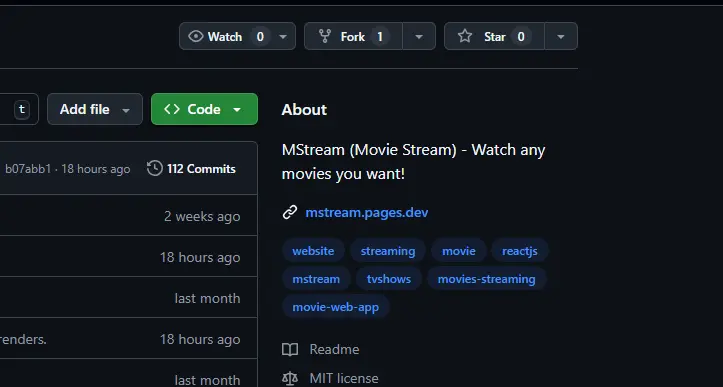The image size is (723, 387).
Task: Click the 'renders.' commit message text
Action: click(x=23, y=339)
